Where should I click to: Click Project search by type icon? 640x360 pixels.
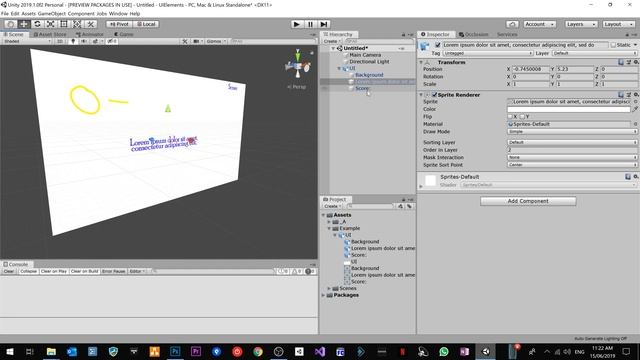tap(400, 206)
